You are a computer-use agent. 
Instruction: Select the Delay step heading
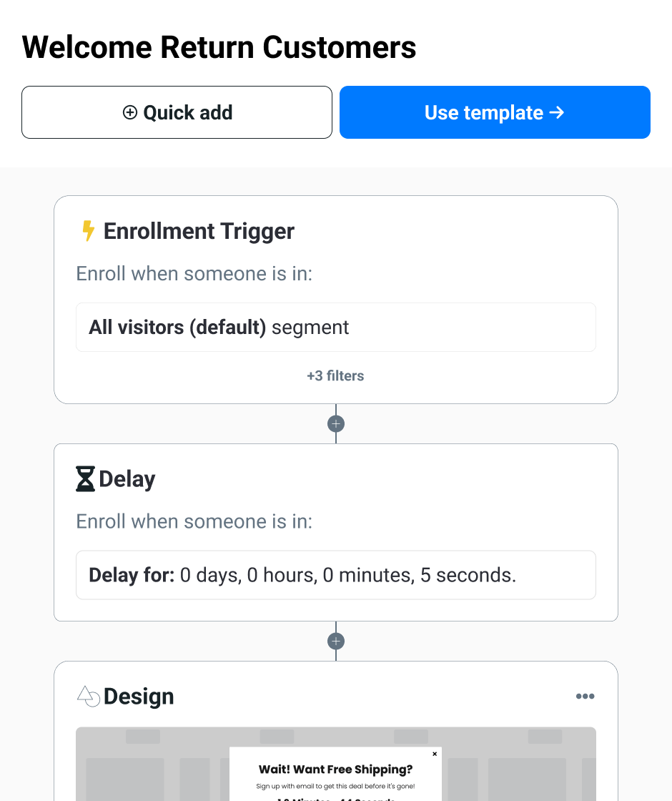coord(127,479)
